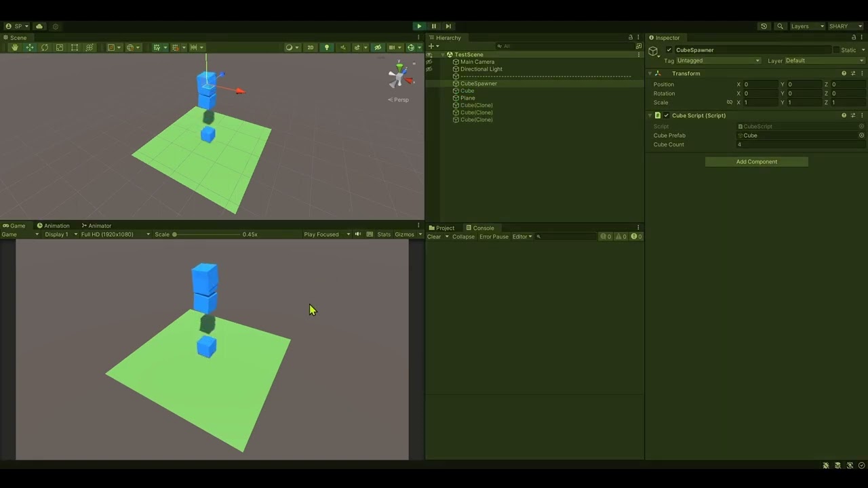The height and width of the screenshot is (488, 868).
Task: Open the Undo History icon
Action: (x=764, y=26)
